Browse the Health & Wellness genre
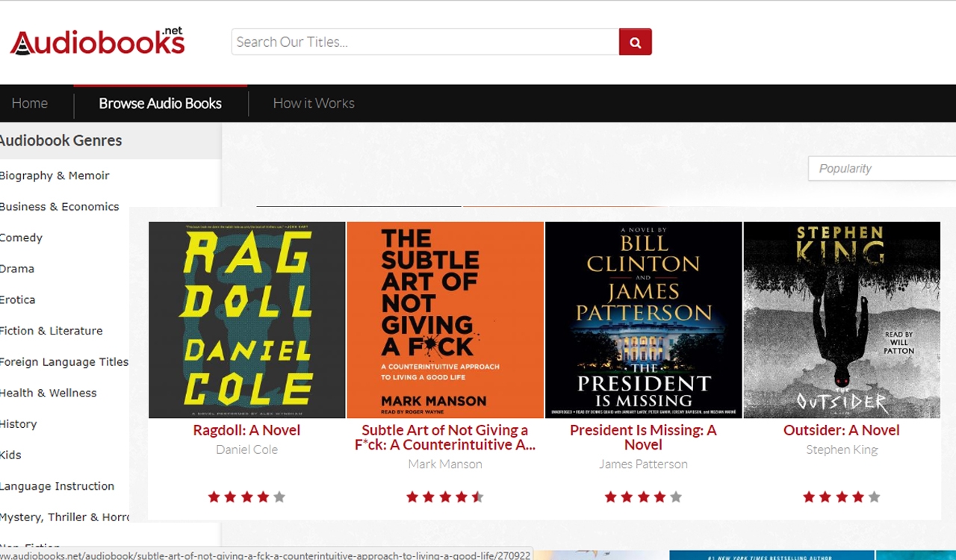The width and height of the screenshot is (956, 560). click(49, 393)
